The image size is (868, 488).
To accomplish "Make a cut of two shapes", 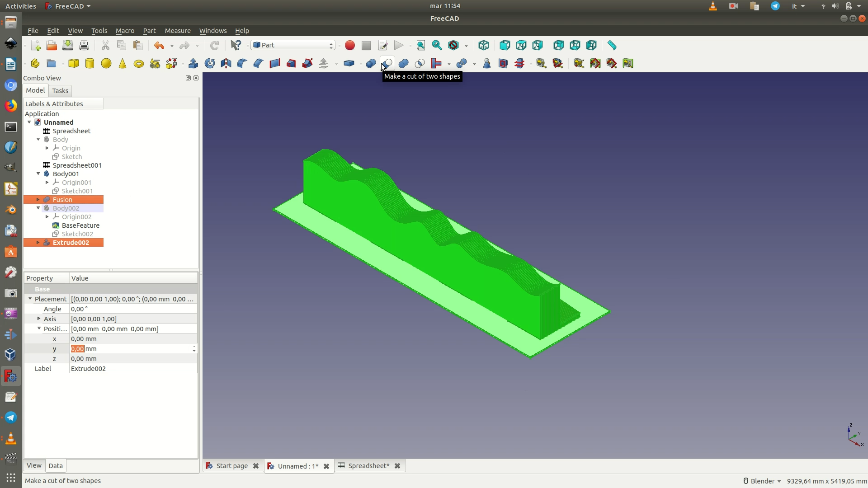I will point(387,64).
